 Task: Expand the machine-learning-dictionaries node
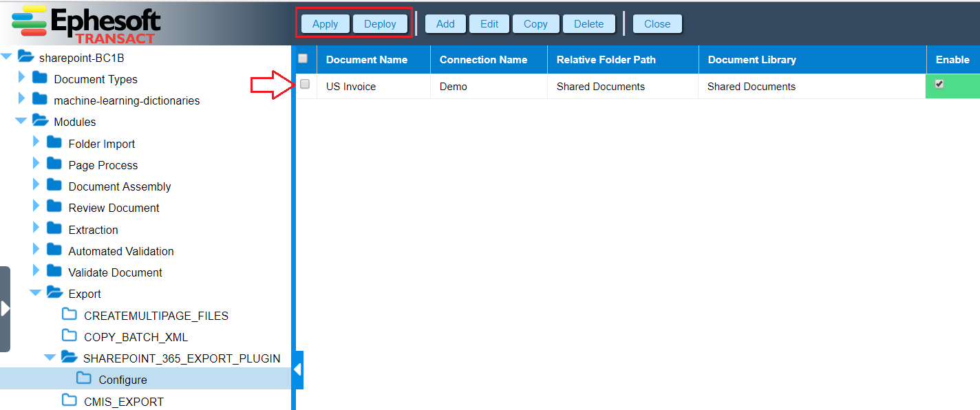[x=21, y=99]
